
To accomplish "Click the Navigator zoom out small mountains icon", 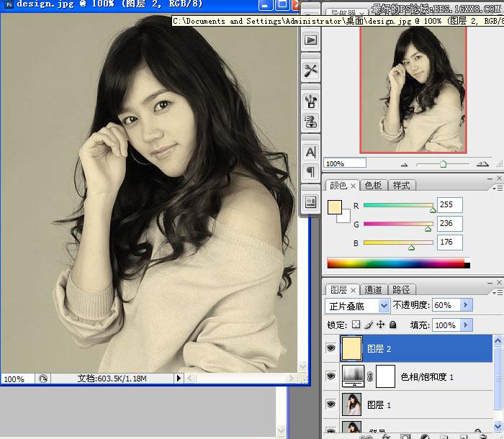I will (405, 165).
